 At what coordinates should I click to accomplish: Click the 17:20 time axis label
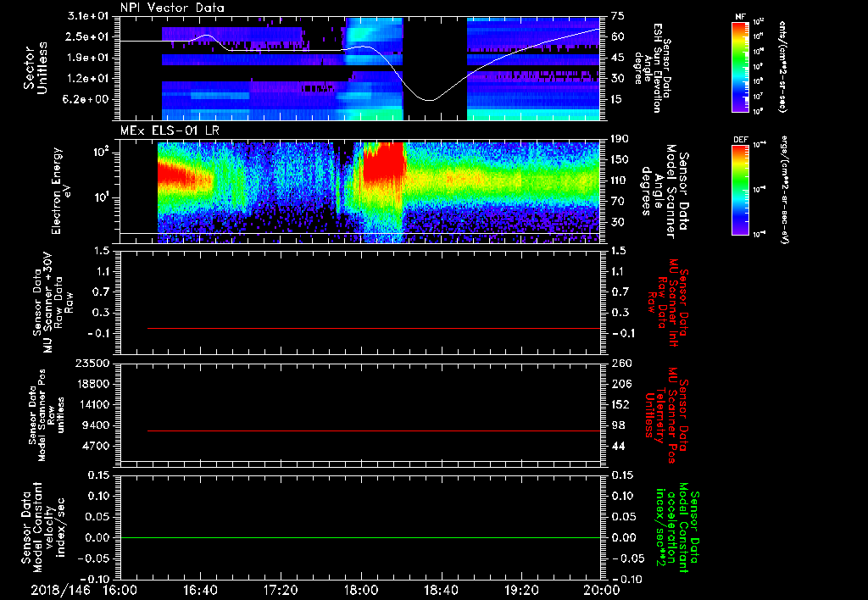[281, 590]
